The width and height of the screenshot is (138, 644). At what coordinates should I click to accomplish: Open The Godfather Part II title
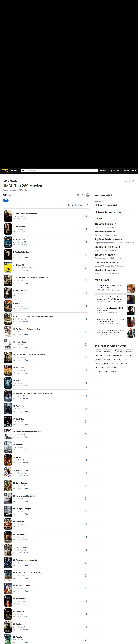22,252
